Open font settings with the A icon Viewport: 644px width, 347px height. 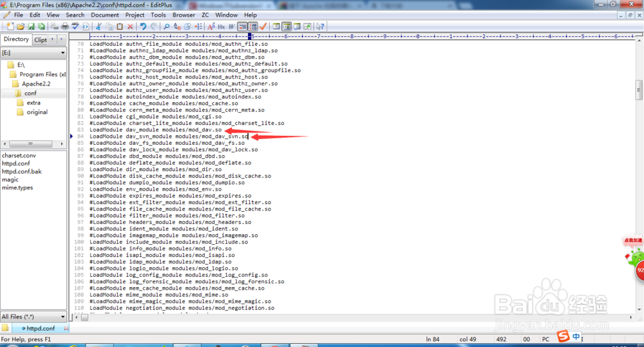click(x=211, y=26)
